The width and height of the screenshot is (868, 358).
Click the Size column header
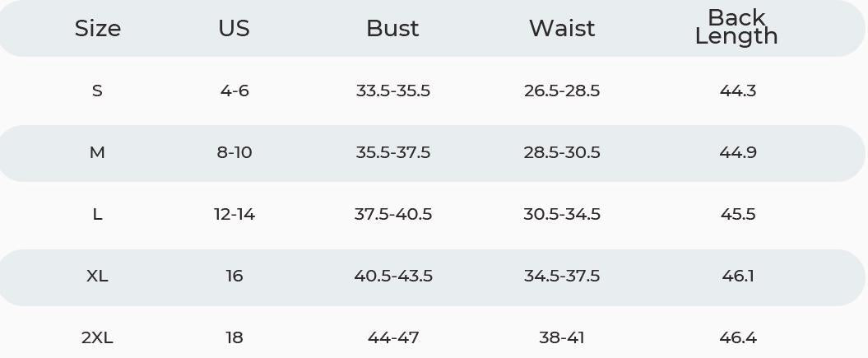pos(97,28)
